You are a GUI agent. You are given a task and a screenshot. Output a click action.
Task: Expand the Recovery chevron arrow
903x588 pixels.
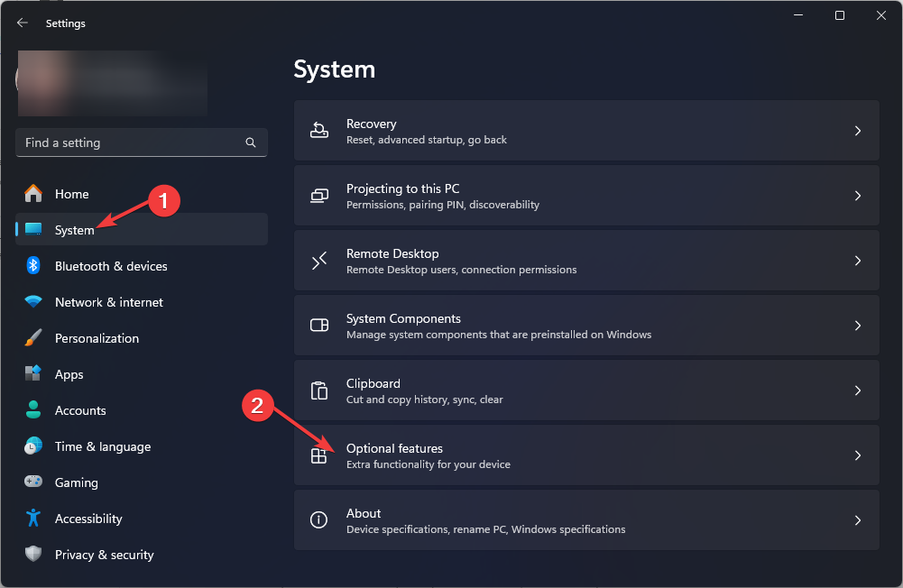(858, 131)
